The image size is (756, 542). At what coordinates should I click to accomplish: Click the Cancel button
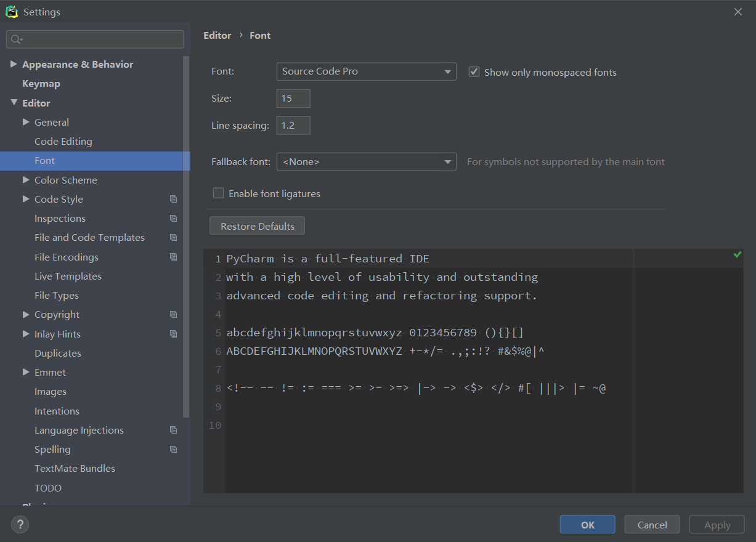click(x=652, y=525)
